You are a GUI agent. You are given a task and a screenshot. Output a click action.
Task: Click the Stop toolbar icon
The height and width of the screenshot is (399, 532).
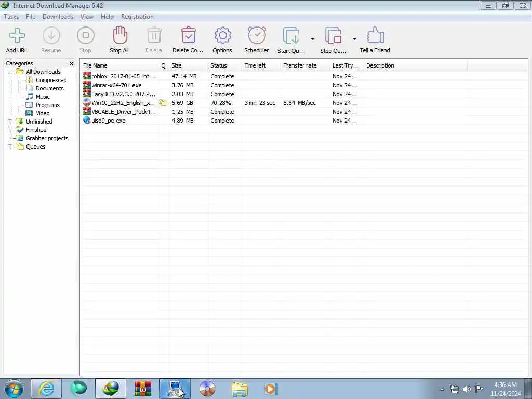coord(85,36)
